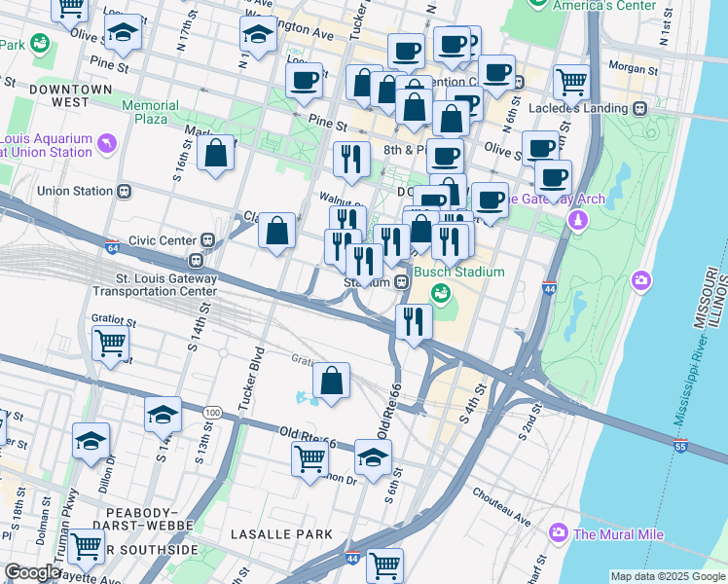Screen dimensions: 728x584
Task: Click the St. Louis Aquarium dolphin pin
Action: coord(108,143)
